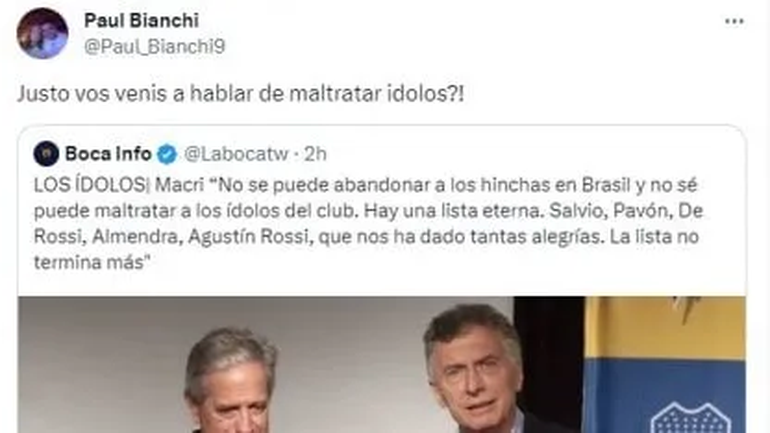
Task: Open the quoted tweet's photo
Action: tap(382, 364)
